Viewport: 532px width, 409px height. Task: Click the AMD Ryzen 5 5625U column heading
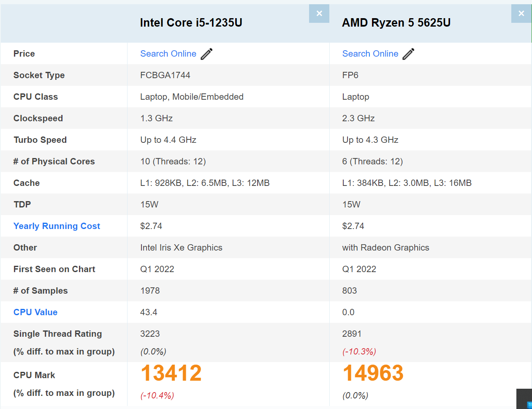396,22
